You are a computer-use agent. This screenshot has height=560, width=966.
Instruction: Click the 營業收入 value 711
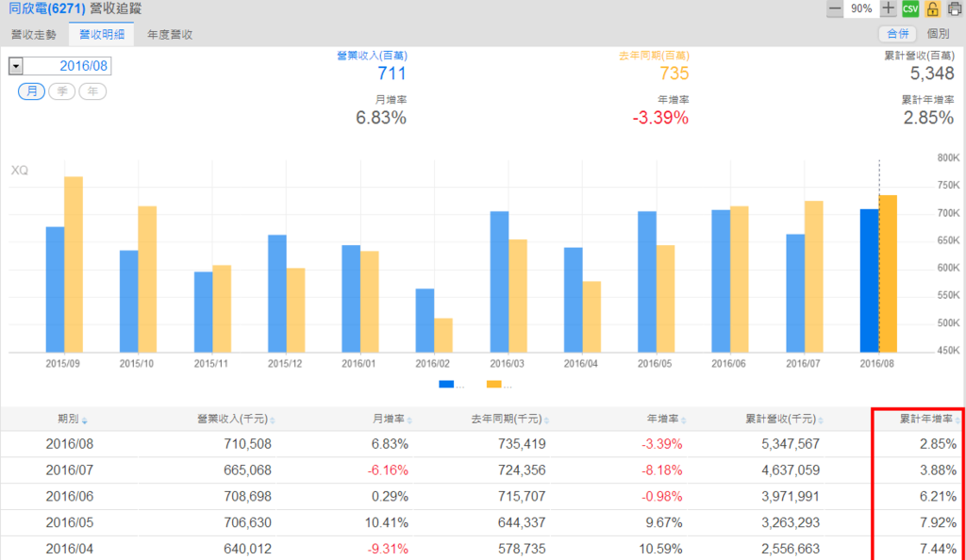coord(391,74)
